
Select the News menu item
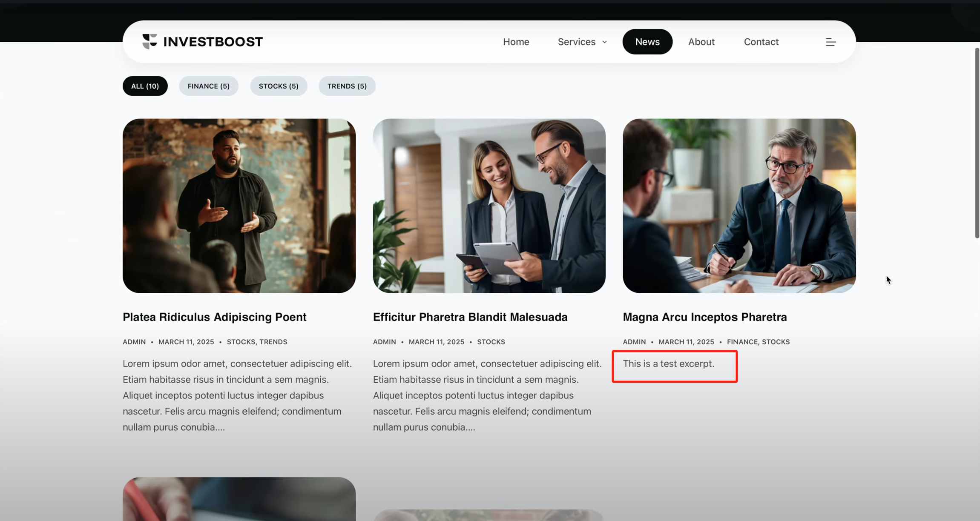pos(647,42)
